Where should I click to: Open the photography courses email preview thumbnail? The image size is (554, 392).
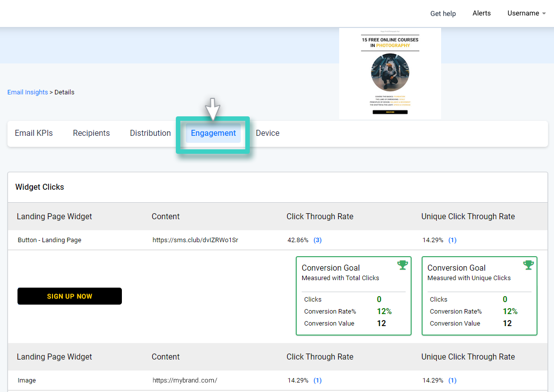[390, 73]
